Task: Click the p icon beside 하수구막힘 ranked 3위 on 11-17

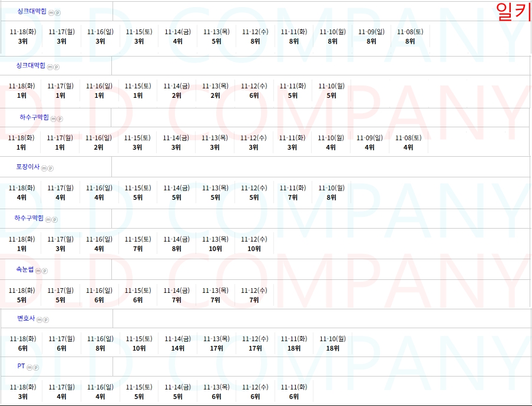Action: (55, 220)
